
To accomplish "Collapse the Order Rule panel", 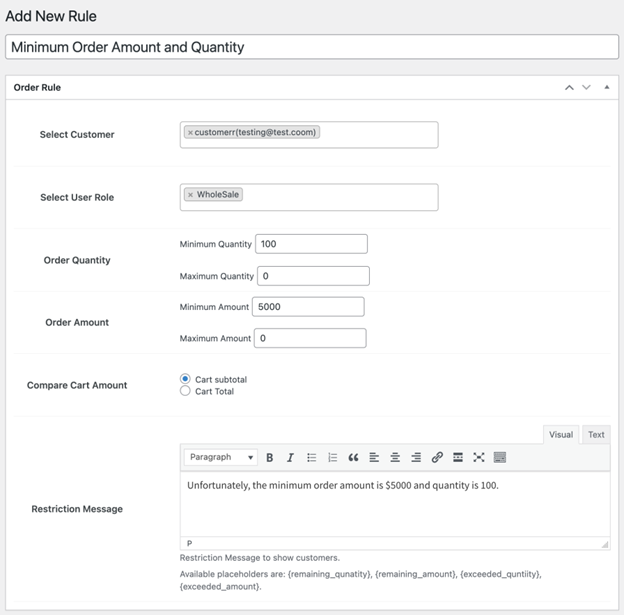I will point(606,87).
